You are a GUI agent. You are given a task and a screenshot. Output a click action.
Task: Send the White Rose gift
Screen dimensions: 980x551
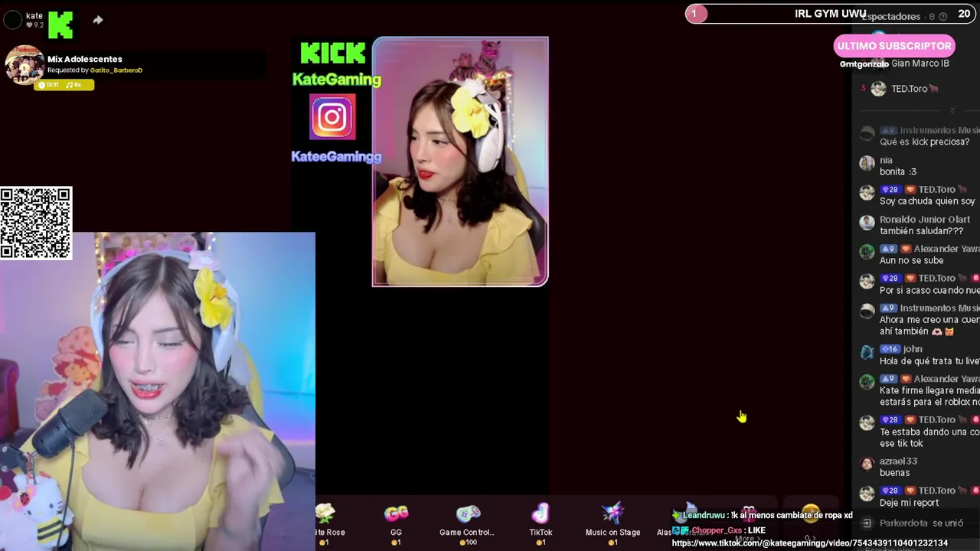326,523
